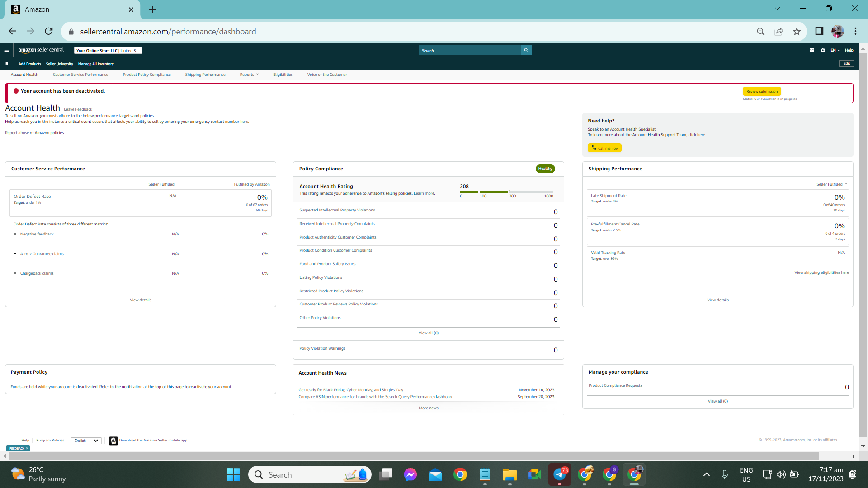Open the Chrome three-dot menu

click(x=855, y=31)
